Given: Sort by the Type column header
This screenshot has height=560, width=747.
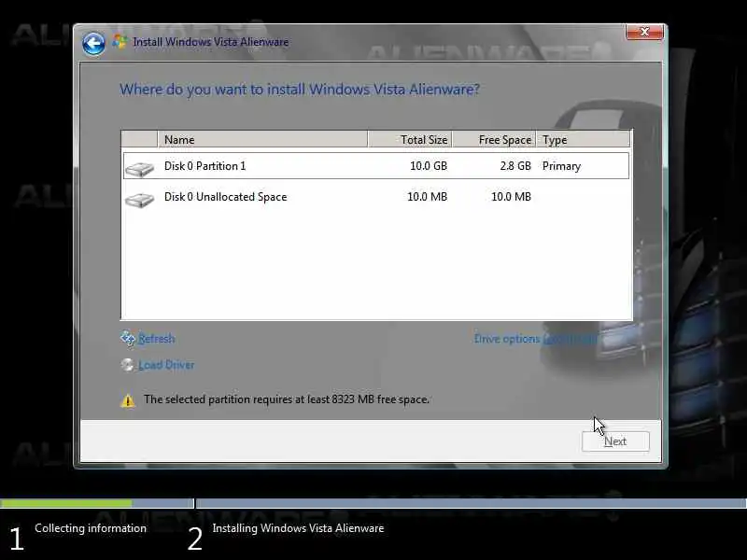Looking at the screenshot, I should pos(583,139).
